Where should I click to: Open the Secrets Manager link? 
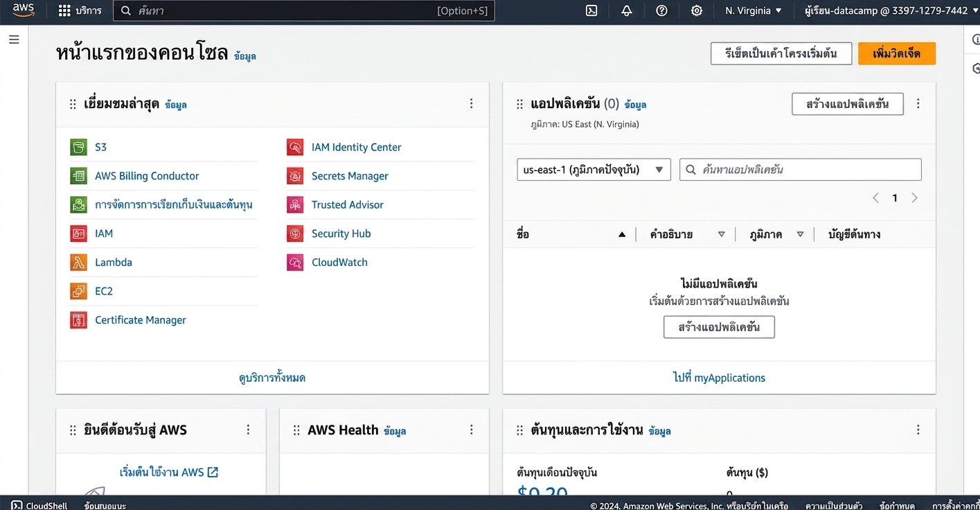[x=350, y=176]
